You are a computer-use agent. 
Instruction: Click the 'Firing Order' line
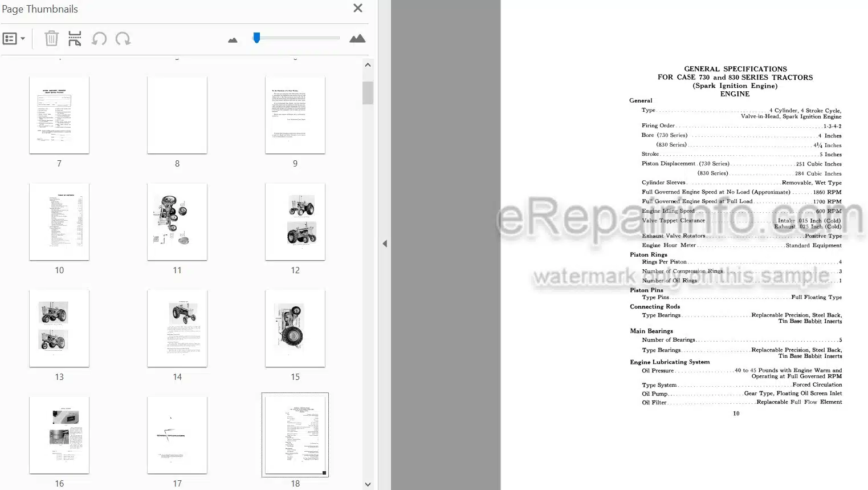coord(741,125)
